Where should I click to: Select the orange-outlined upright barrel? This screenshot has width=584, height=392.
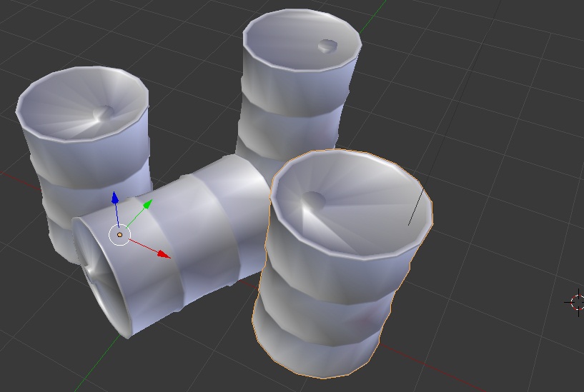[x=342, y=263]
